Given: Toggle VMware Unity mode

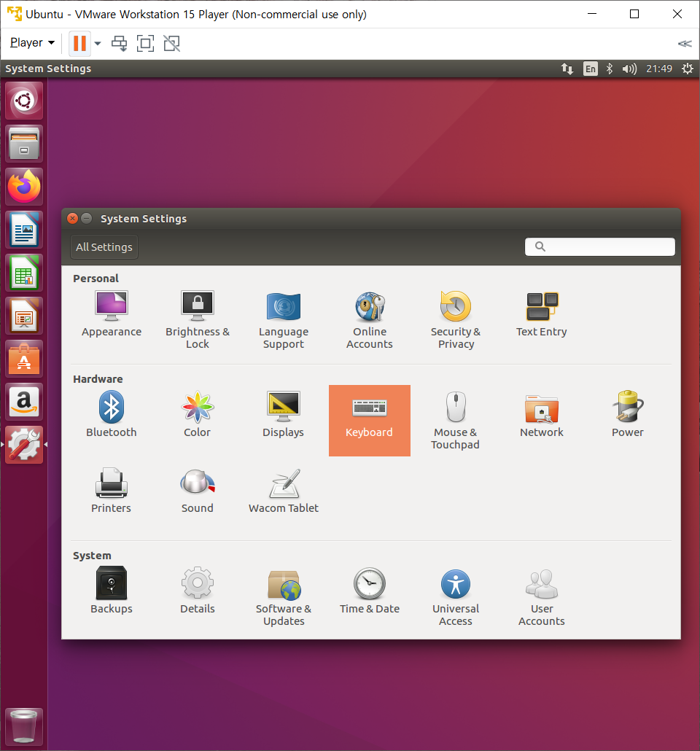Looking at the screenshot, I should [x=171, y=43].
